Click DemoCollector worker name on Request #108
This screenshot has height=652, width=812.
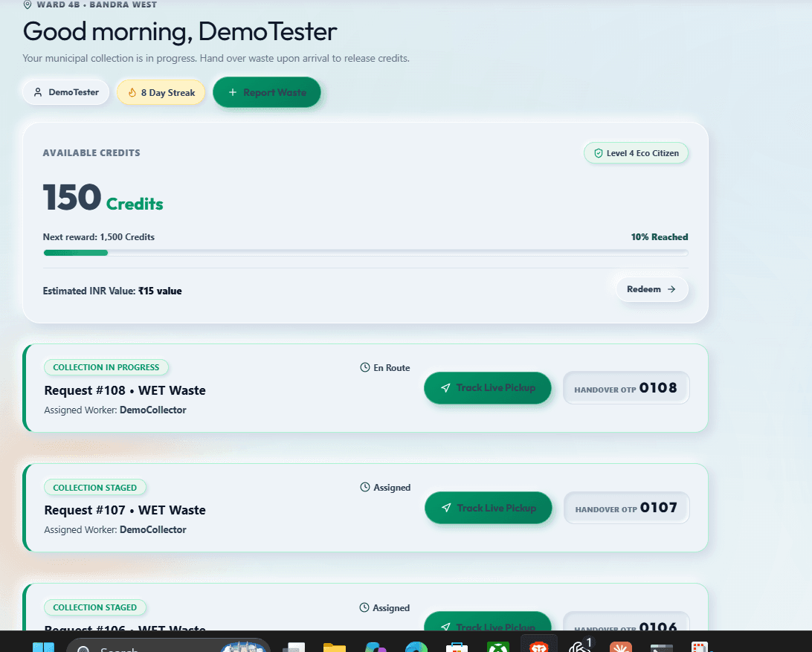coord(152,410)
